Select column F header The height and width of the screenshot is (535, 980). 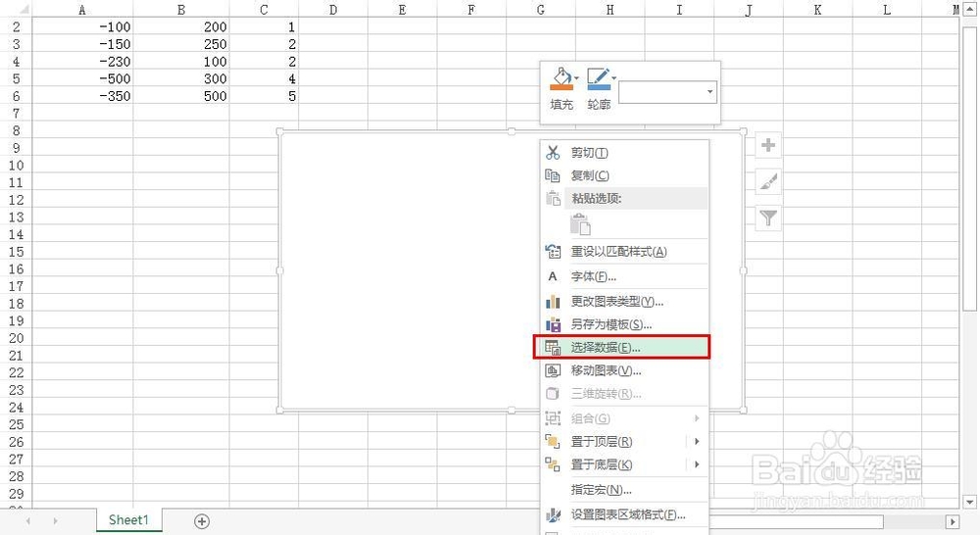coord(471,10)
